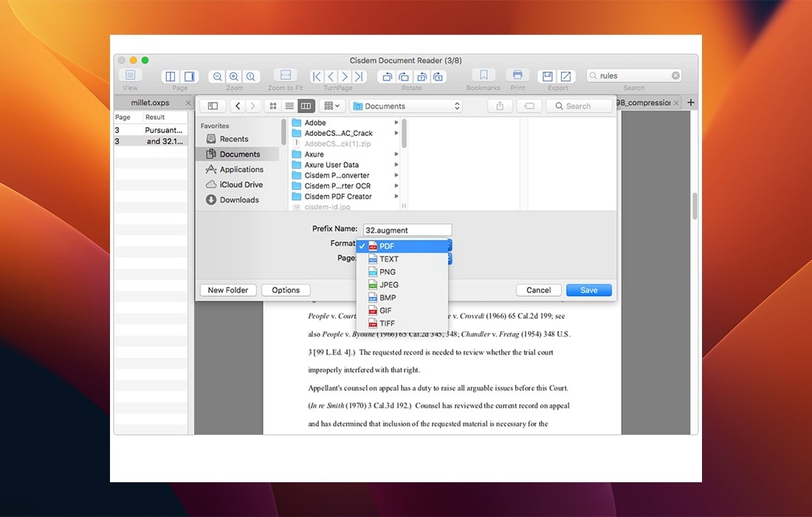Jump to the first page icon
The height and width of the screenshot is (517, 812).
click(x=317, y=77)
